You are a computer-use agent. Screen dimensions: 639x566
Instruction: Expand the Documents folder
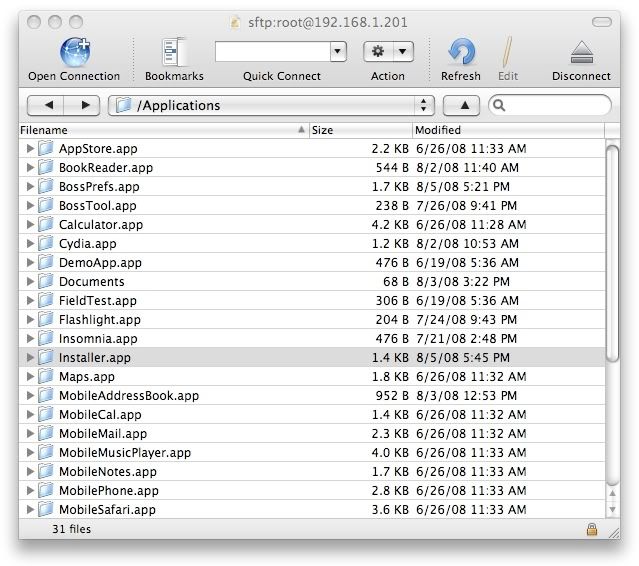click(30, 282)
